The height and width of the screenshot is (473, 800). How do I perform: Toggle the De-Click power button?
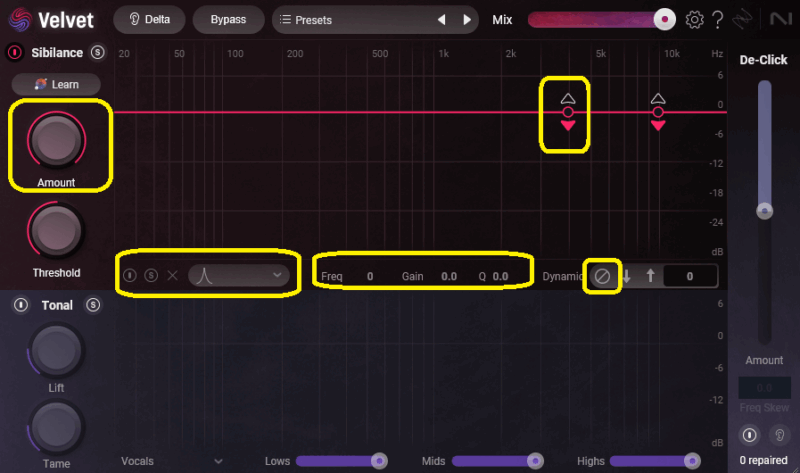(x=748, y=435)
